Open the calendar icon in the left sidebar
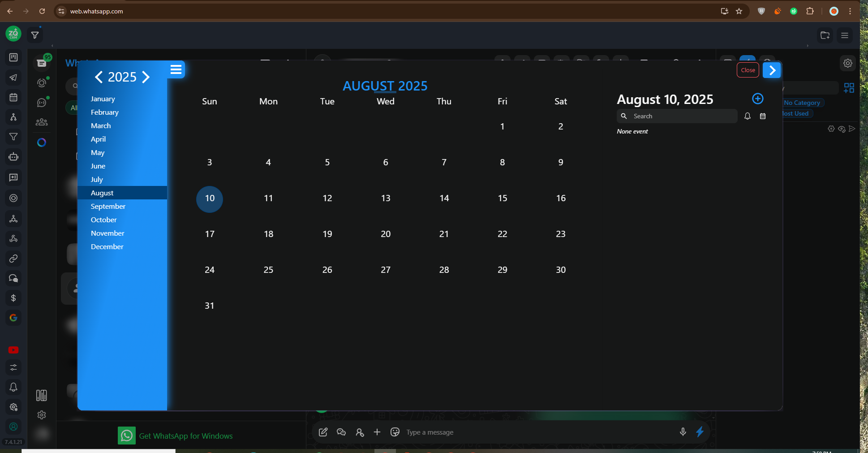This screenshot has height=453, width=868. pyautogui.click(x=13, y=97)
